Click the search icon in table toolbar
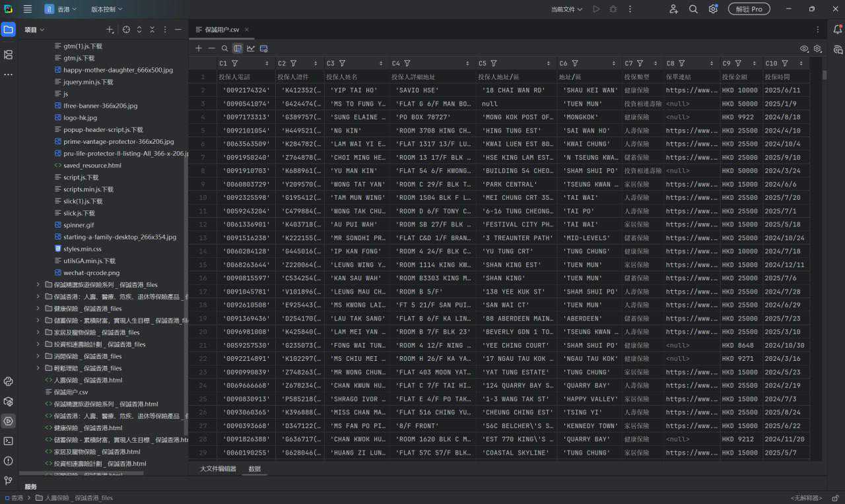The image size is (845, 504). (224, 48)
